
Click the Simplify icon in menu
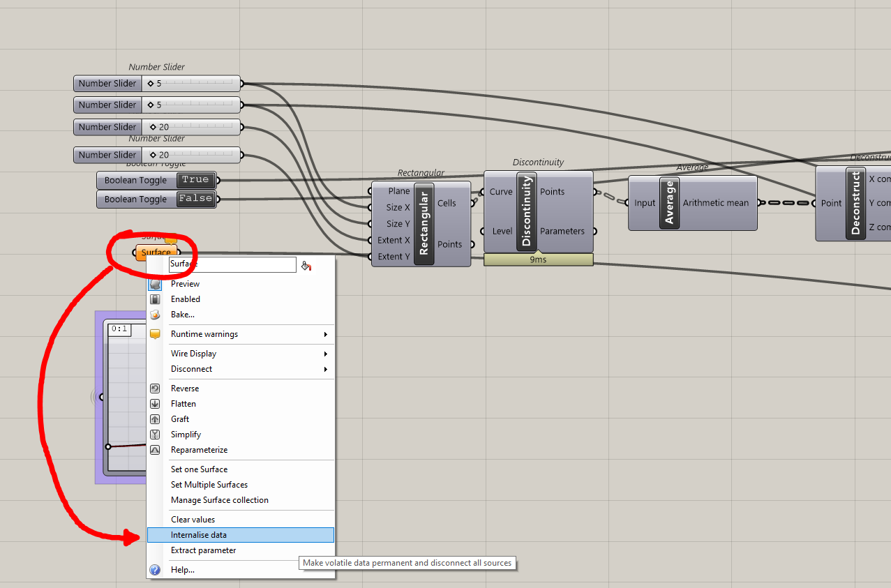[155, 435]
